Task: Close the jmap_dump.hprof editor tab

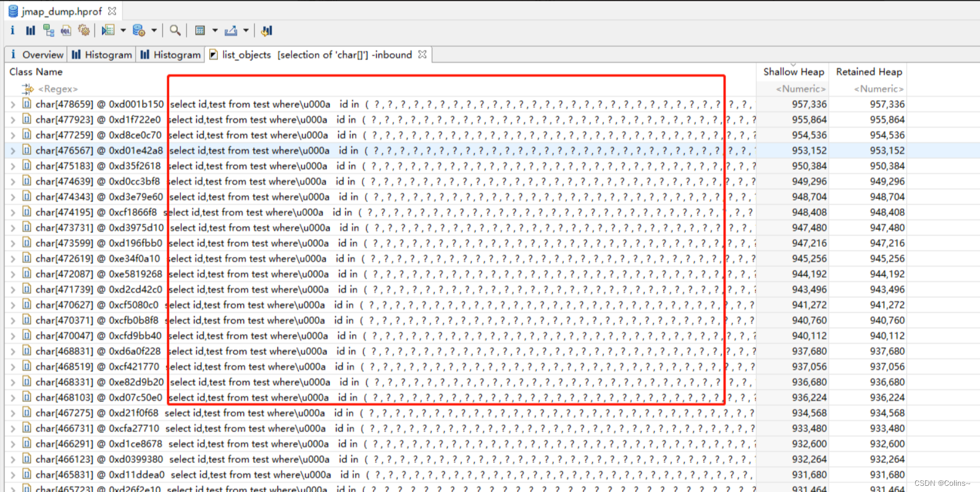Action: tap(112, 11)
